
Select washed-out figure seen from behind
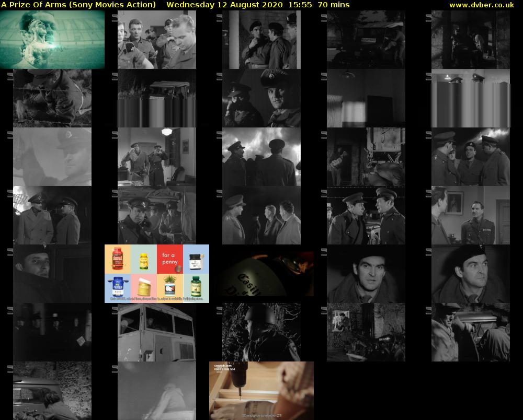click(x=157, y=391)
